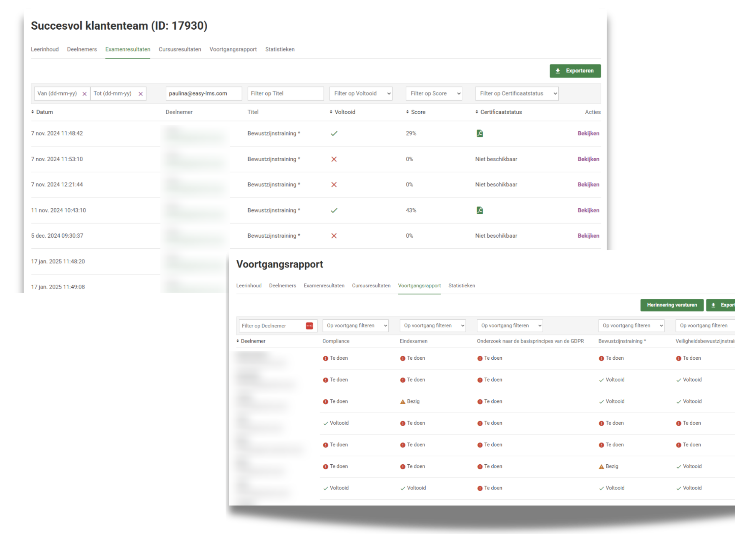
Task: Open progress filter above Compliance column
Action: click(x=355, y=325)
